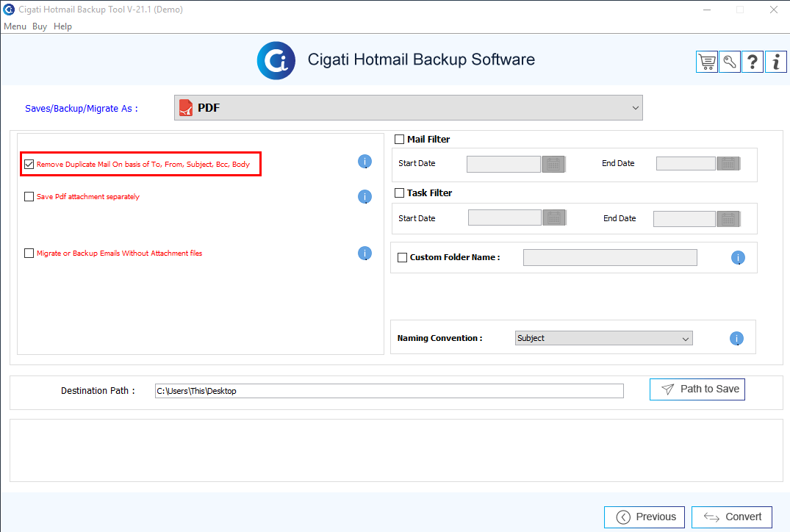Click the PDF format icon
Screen dimensions: 790x532
point(186,108)
